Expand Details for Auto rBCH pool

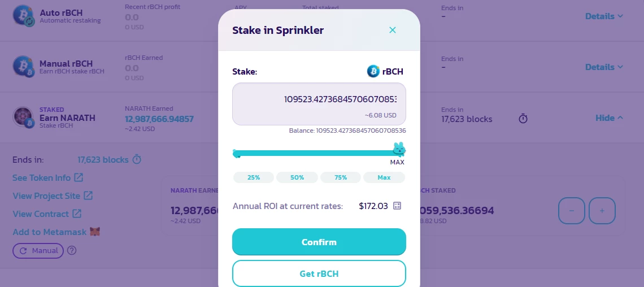604,16
